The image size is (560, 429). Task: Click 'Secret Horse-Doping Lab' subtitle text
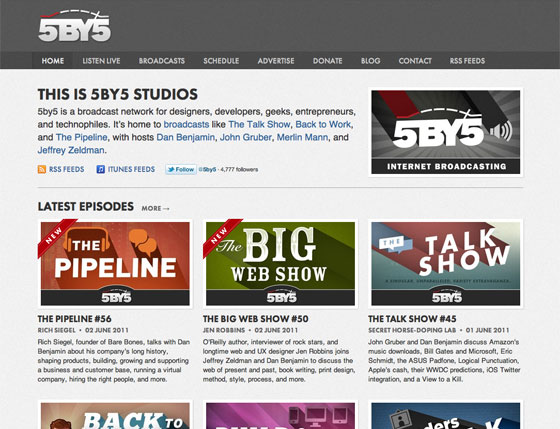(412, 330)
